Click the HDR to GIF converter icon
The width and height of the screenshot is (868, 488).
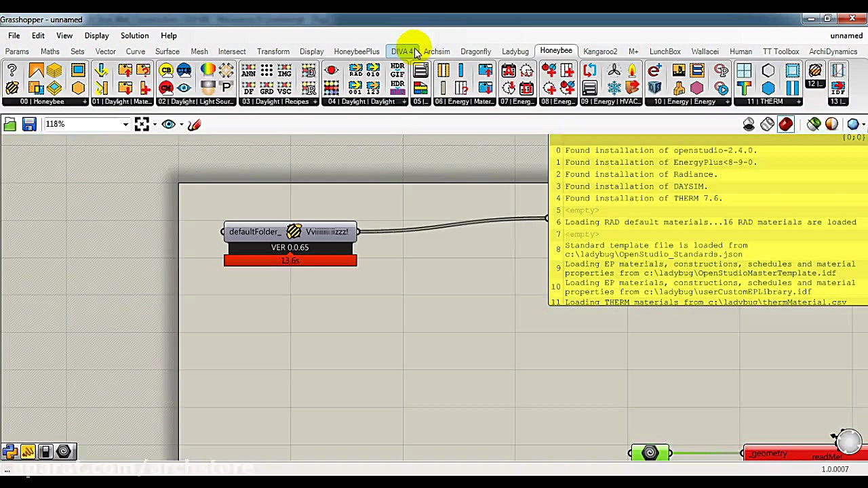click(397, 70)
